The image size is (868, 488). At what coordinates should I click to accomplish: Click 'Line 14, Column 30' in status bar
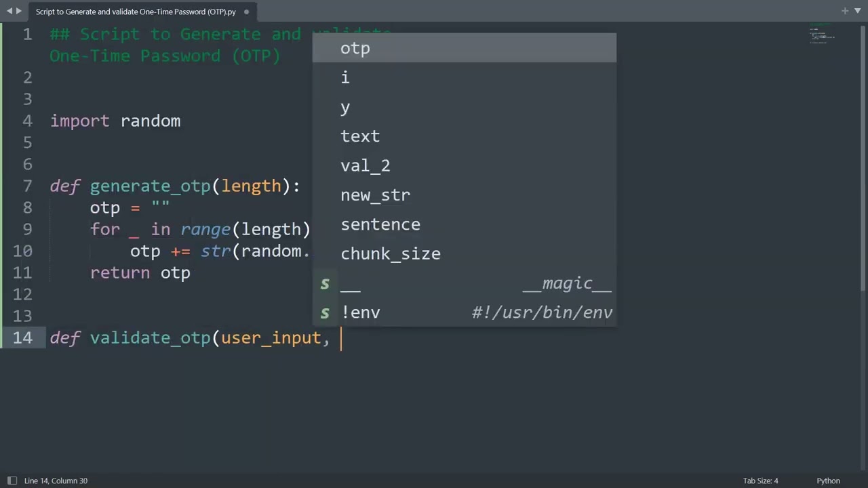point(56,481)
